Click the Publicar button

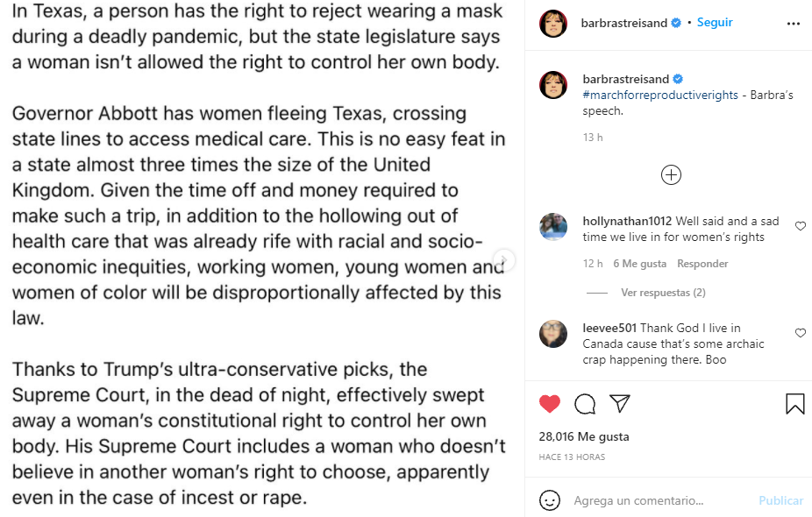[780, 500]
